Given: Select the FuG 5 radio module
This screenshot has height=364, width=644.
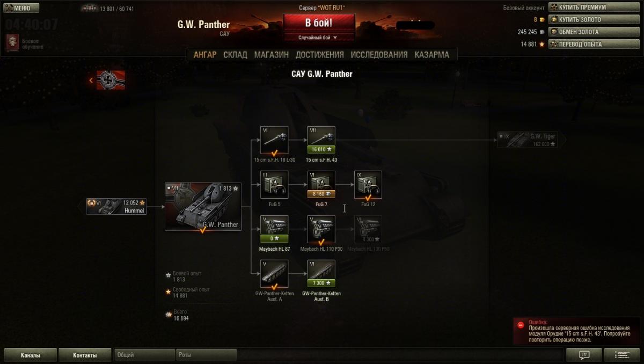Looking at the screenshot, I should [274, 185].
